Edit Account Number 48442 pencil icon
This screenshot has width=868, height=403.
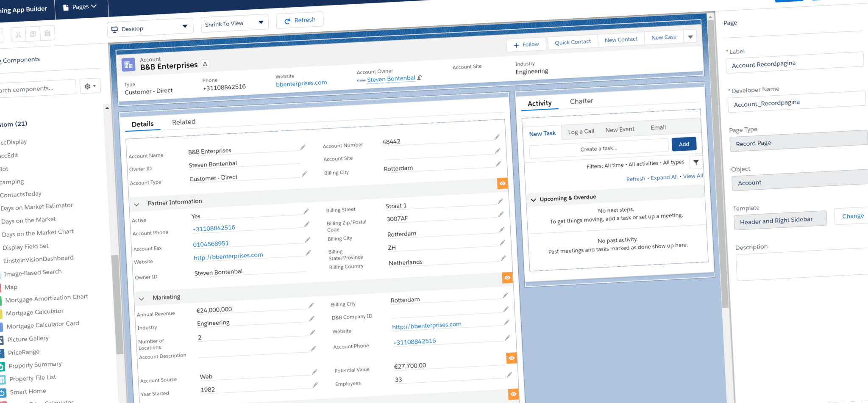tap(497, 137)
